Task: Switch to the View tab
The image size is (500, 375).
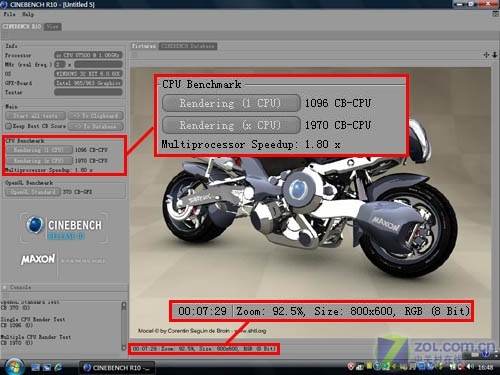Action: tap(53, 27)
